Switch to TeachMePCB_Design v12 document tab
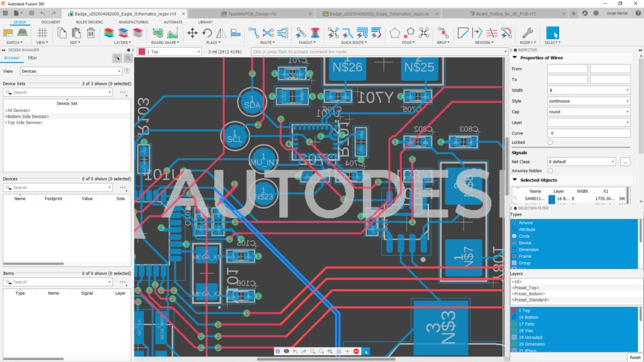 pos(252,14)
